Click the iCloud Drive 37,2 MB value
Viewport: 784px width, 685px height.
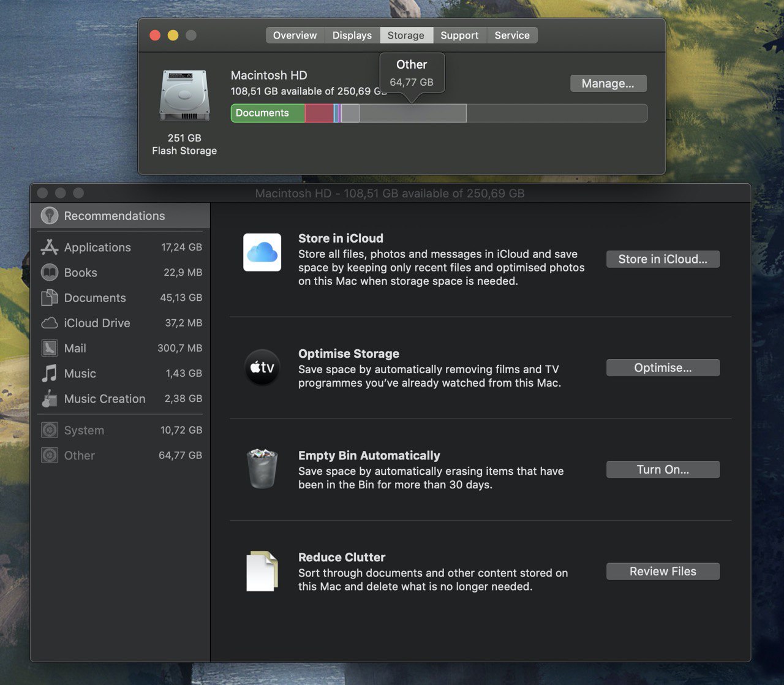(x=183, y=323)
